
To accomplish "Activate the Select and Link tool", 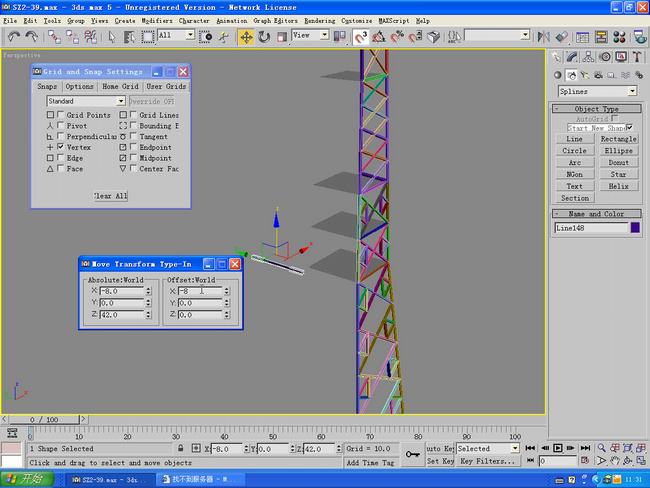I will click(x=54, y=37).
